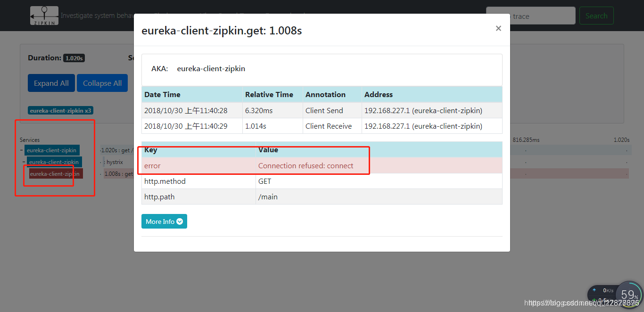Click the Annotation column header
644x312 pixels.
point(332,94)
